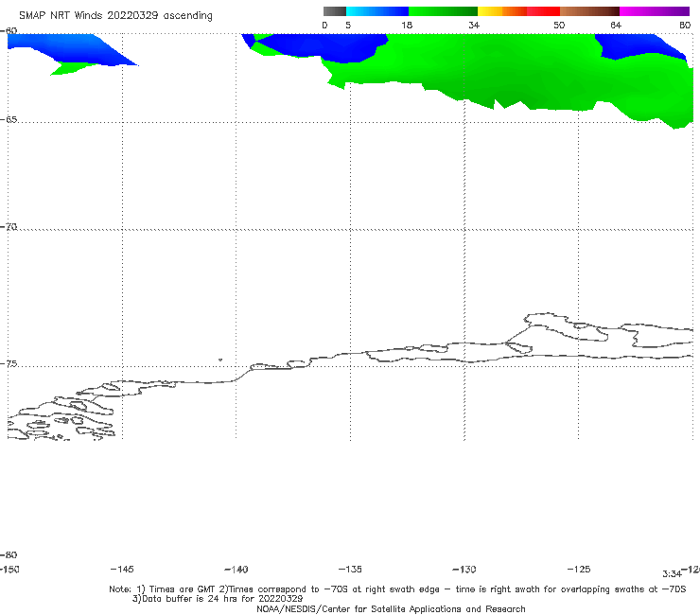Click the yellow-orange segment of the color bar

point(502,11)
